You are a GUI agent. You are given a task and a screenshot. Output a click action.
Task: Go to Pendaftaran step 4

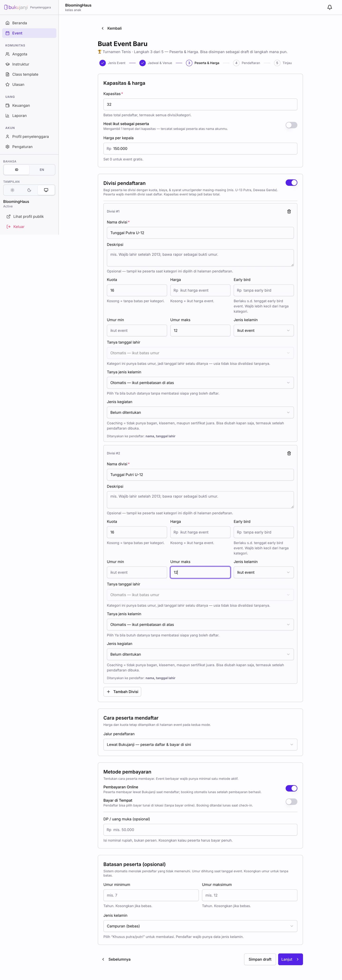click(x=247, y=63)
